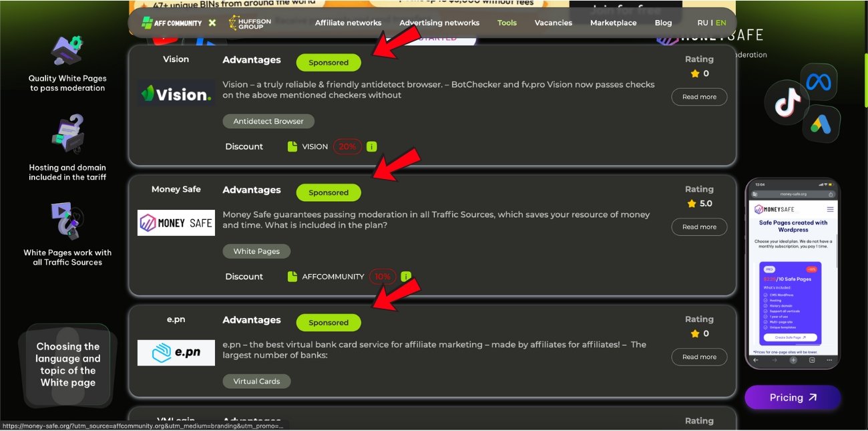Switch the site language to RU
Screen dimensions: 868x431
pyautogui.click(x=702, y=22)
